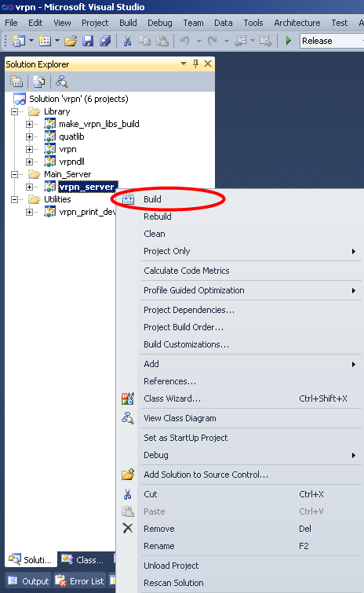Click the Navigate Backward toolbar icon
The image size is (364, 593).
coord(241,41)
